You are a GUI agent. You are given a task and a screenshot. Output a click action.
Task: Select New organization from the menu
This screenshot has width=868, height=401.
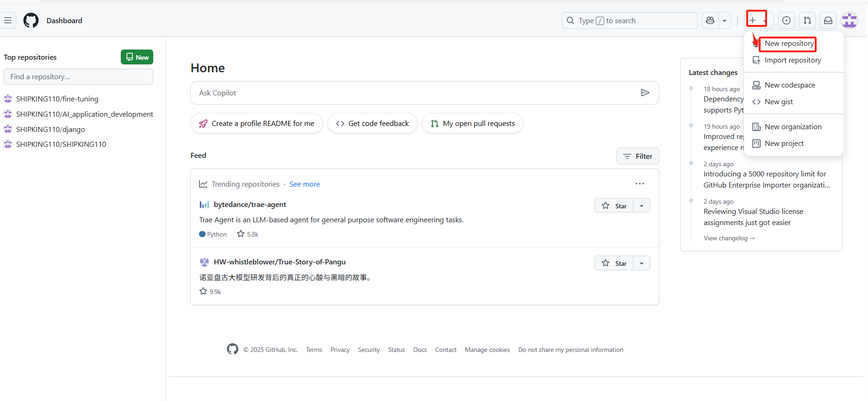click(793, 127)
